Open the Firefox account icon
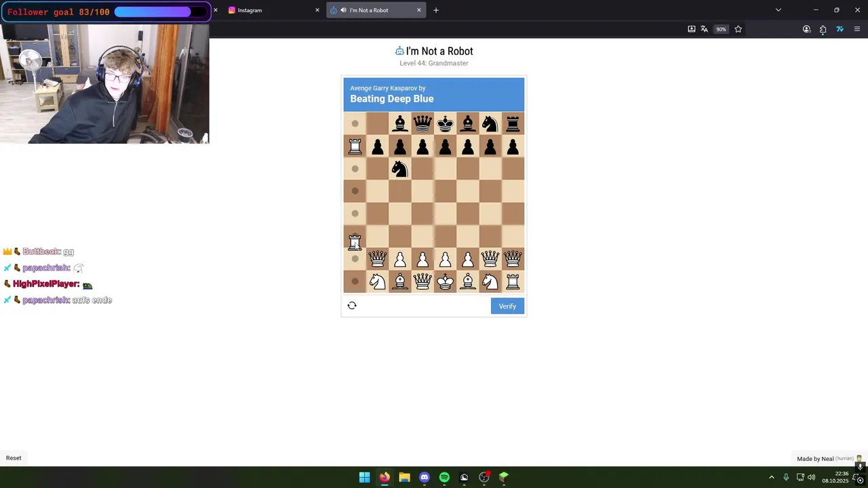868x488 pixels. (806, 29)
